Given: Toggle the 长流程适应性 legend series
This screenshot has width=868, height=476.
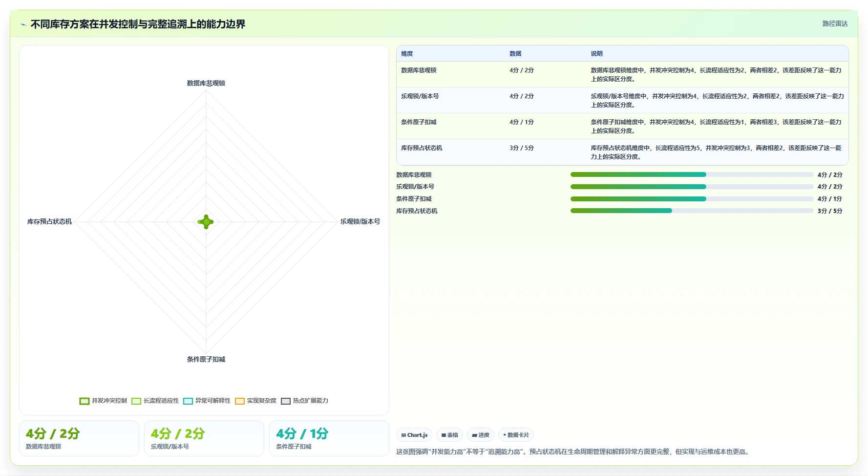Looking at the screenshot, I should 155,401.
